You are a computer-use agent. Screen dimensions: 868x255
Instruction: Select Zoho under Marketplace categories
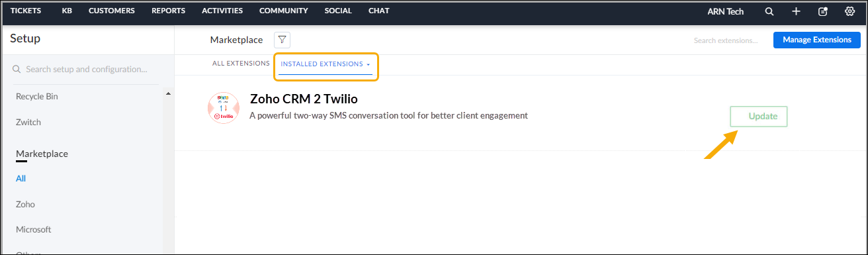click(25, 204)
